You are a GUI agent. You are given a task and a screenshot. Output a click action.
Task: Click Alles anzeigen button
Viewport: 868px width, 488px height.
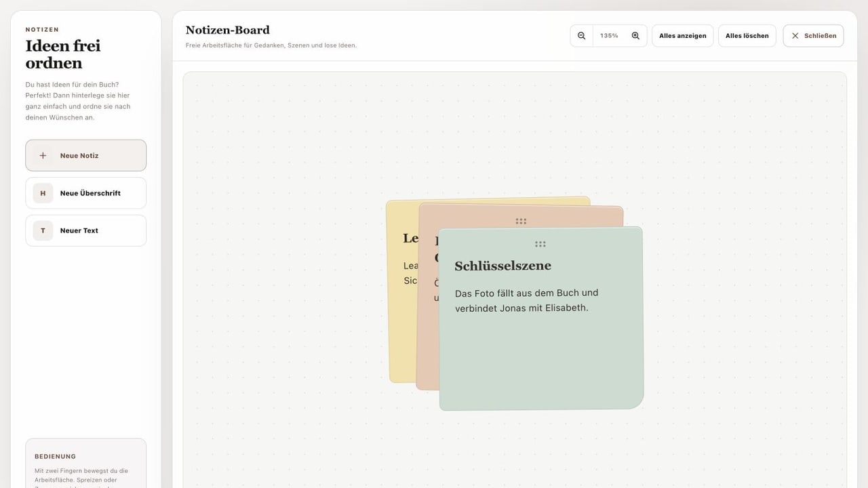coord(682,36)
